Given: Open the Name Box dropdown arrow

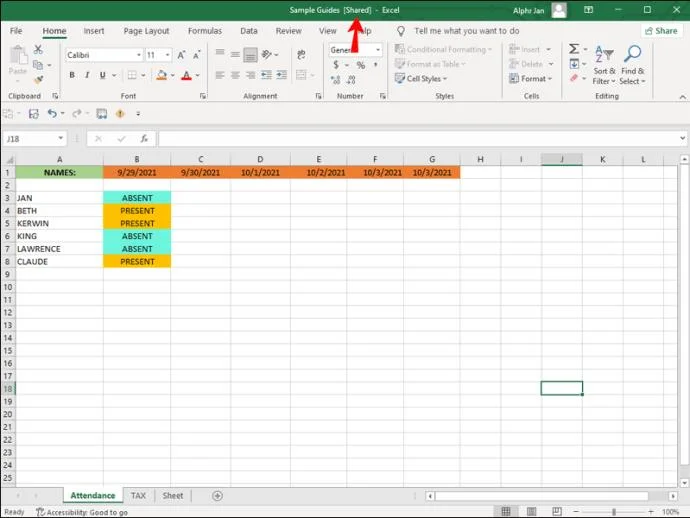Looking at the screenshot, I should (60, 139).
